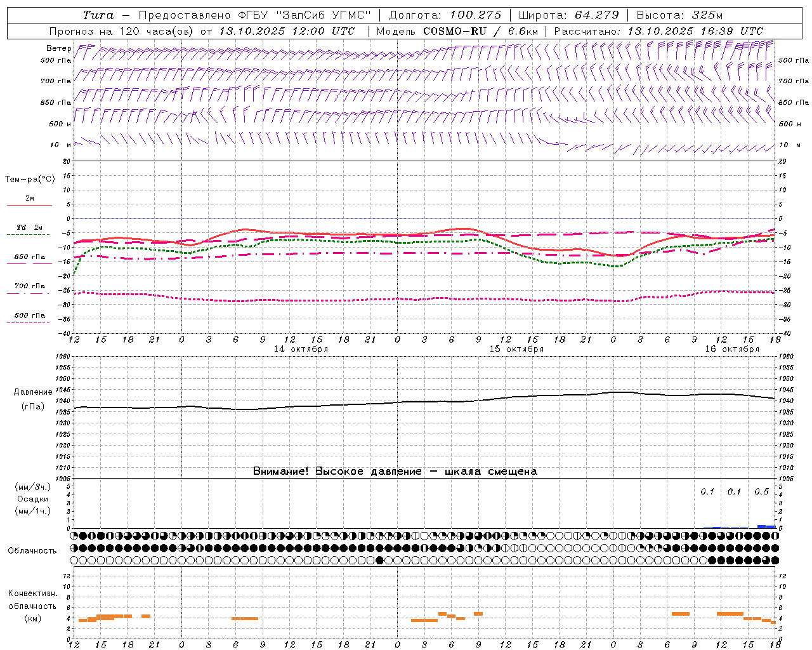The width and height of the screenshot is (812, 650).
Task: Click the right-side 10 м wind label
Action: [789, 145]
